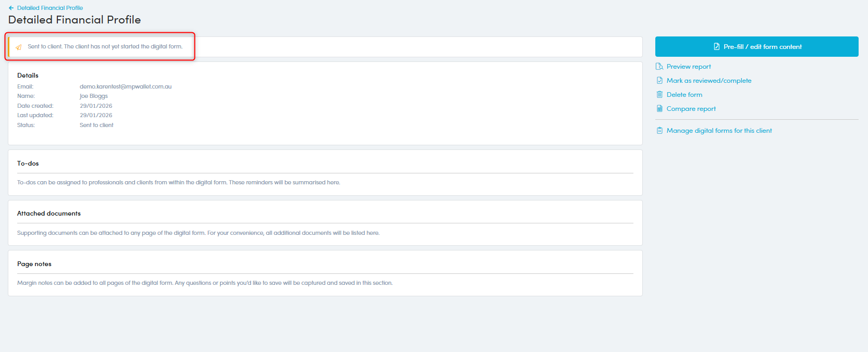Open the Compare report link
Viewport: 868px width, 352px height.
[x=691, y=109]
